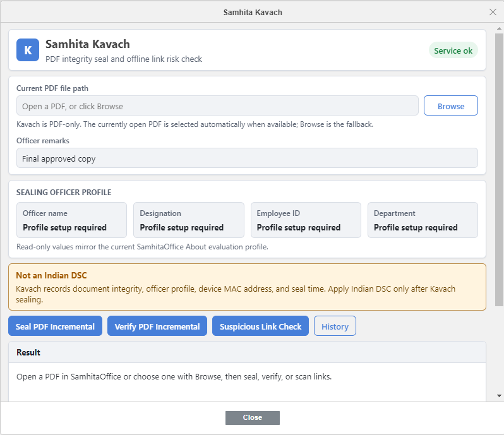Viewport: 504px width, 435px height.
Task: Open the Browse file picker
Action: pos(451,105)
